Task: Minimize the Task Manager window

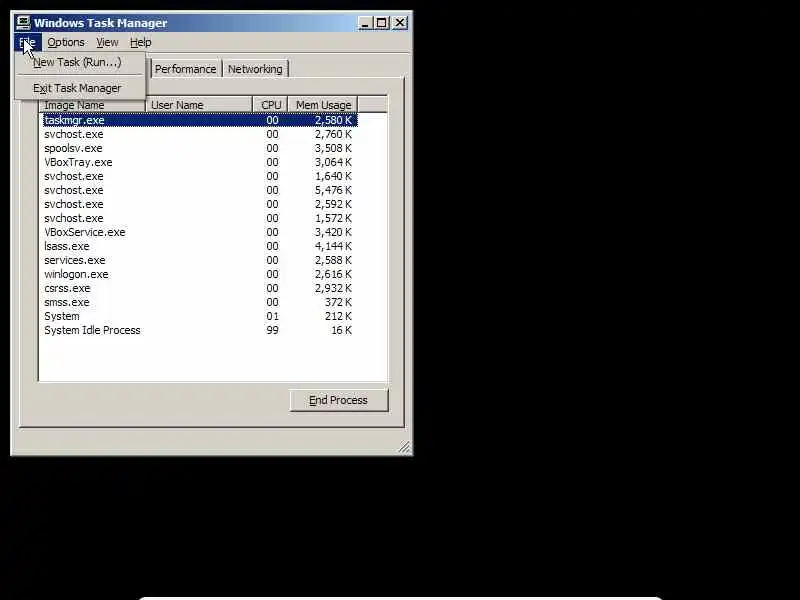Action: tap(365, 23)
